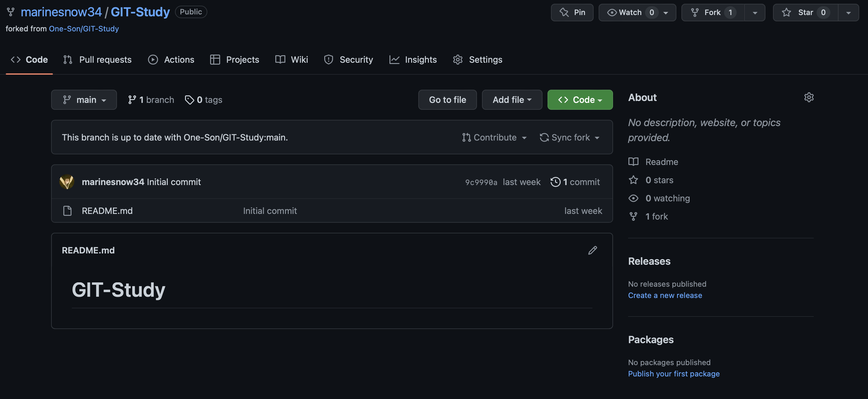View the 1 commit history link
Viewport: 868px width, 399px height.
tap(575, 182)
